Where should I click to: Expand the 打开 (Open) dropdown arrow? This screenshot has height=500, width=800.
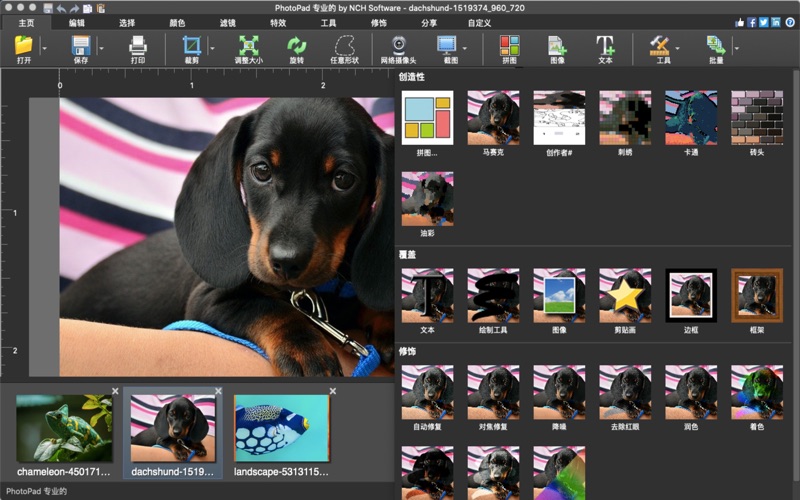43,47
